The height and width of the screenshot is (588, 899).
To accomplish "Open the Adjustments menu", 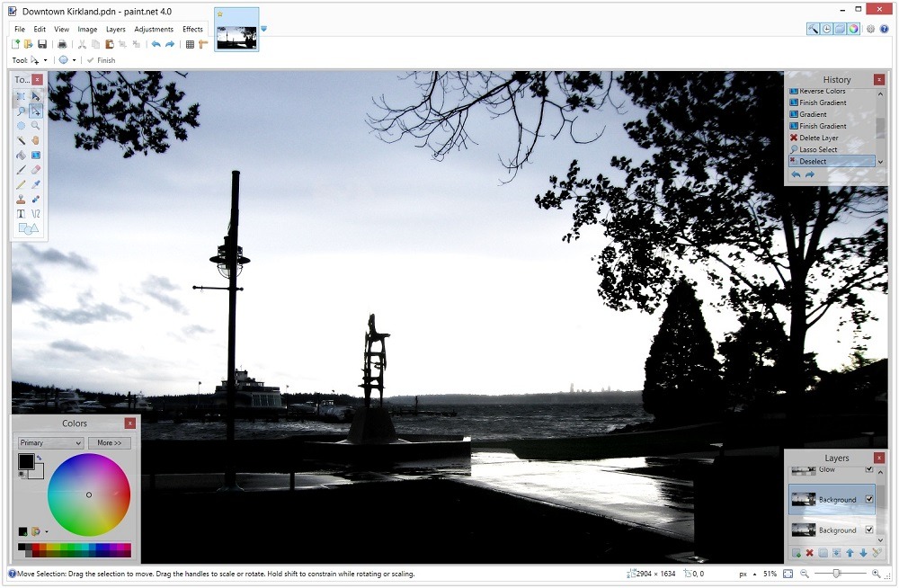I will point(154,29).
